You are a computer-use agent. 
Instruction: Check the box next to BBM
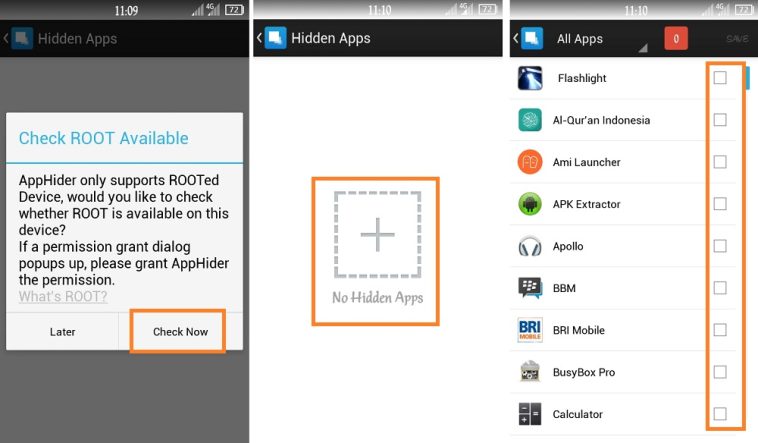[720, 288]
